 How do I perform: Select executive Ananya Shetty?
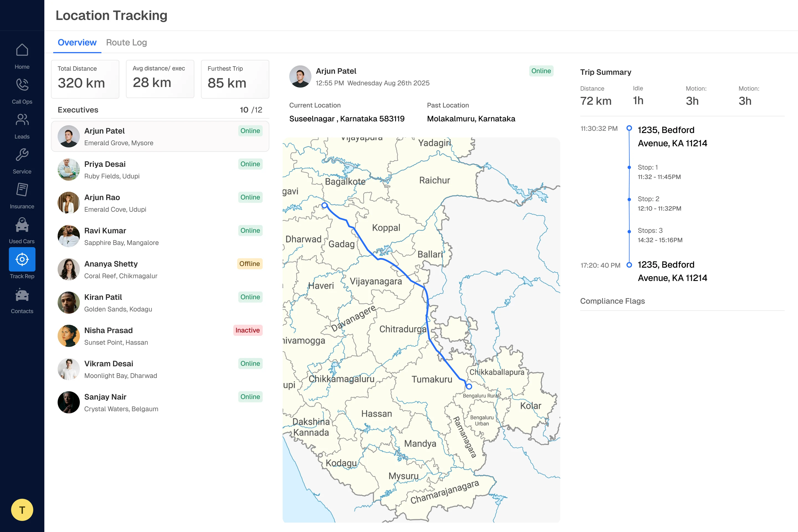click(160, 269)
